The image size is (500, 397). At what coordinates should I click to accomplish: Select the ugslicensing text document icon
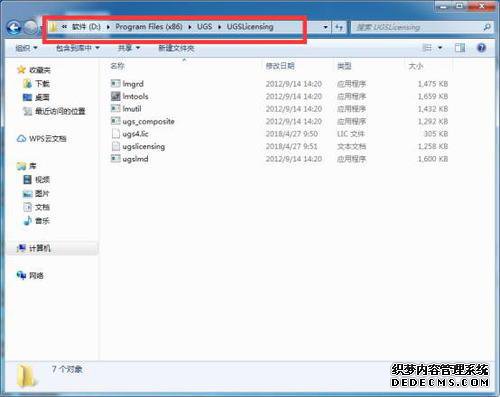(115, 146)
